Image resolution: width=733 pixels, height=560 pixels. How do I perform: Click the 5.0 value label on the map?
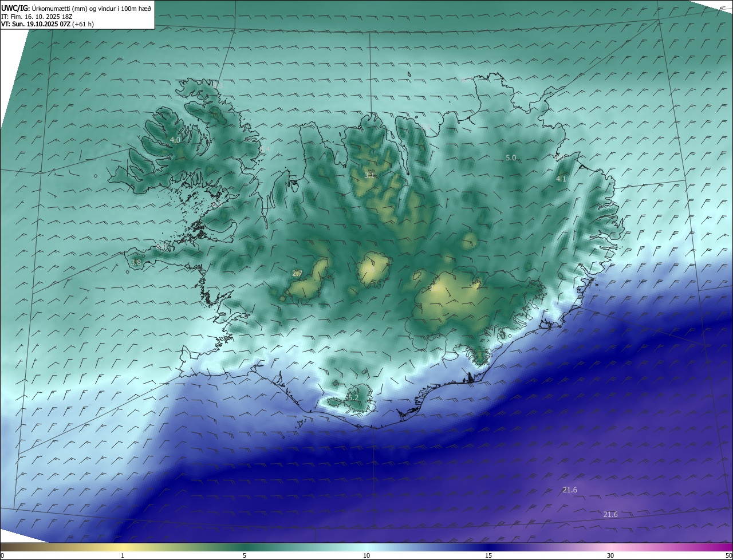(511, 157)
